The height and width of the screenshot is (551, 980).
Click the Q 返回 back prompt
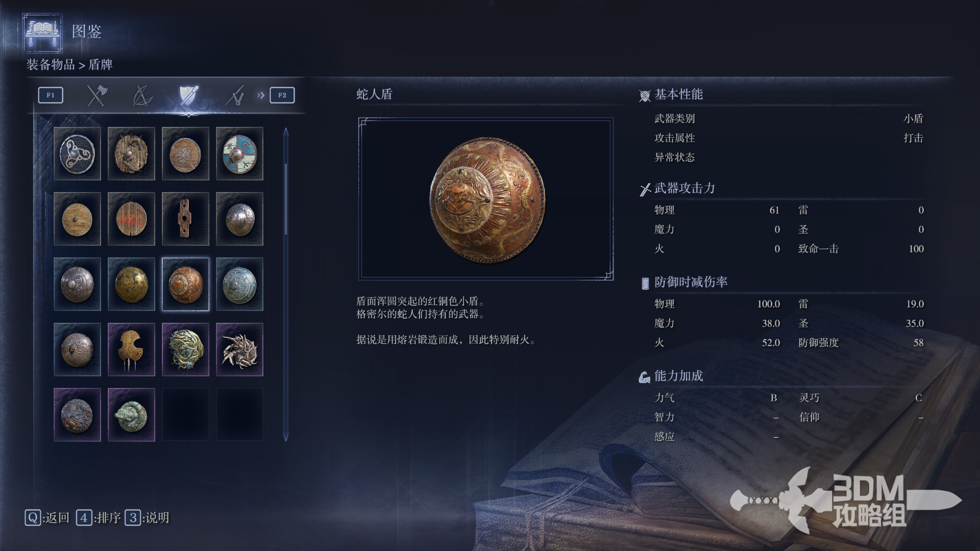click(x=47, y=518)
